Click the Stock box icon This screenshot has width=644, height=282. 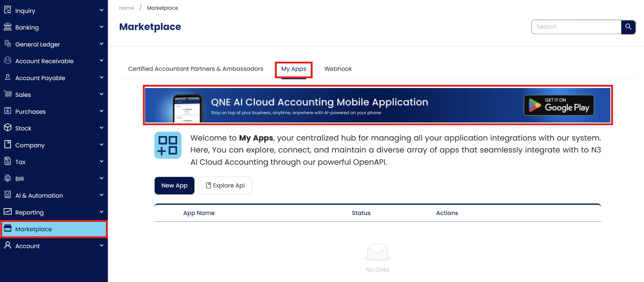(8, 128)
